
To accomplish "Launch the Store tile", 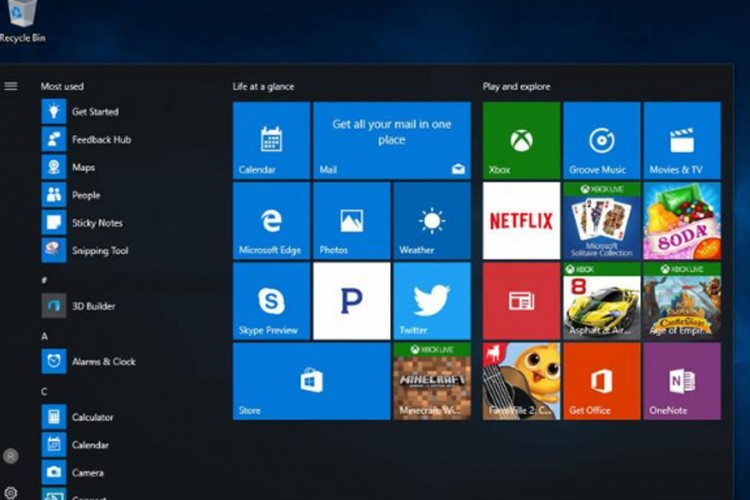I will [311, 381].
